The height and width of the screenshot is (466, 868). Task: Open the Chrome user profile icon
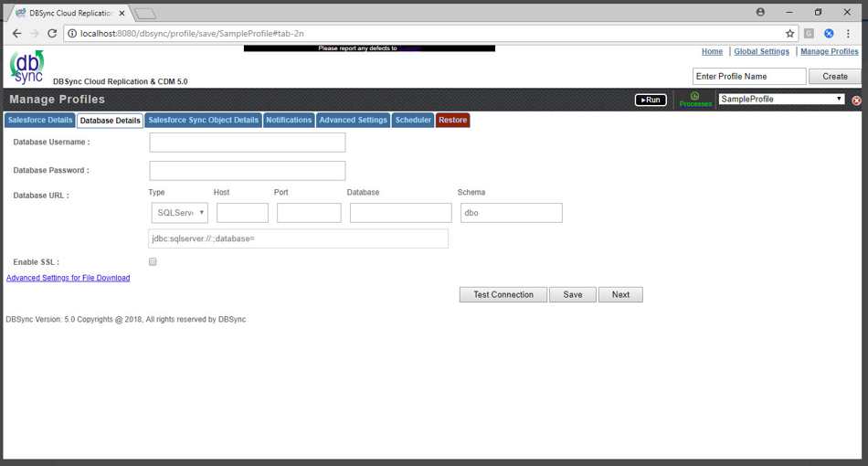[760, 12]
